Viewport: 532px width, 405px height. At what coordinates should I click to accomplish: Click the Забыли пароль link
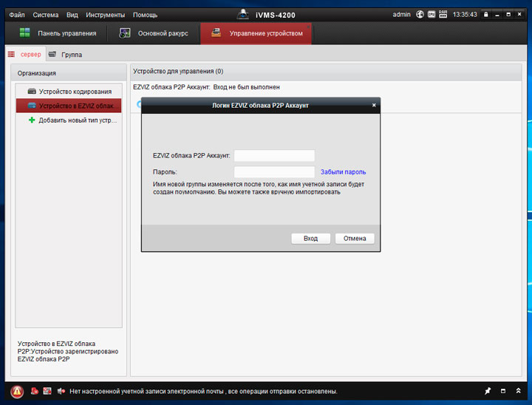(x=343, y=172)
